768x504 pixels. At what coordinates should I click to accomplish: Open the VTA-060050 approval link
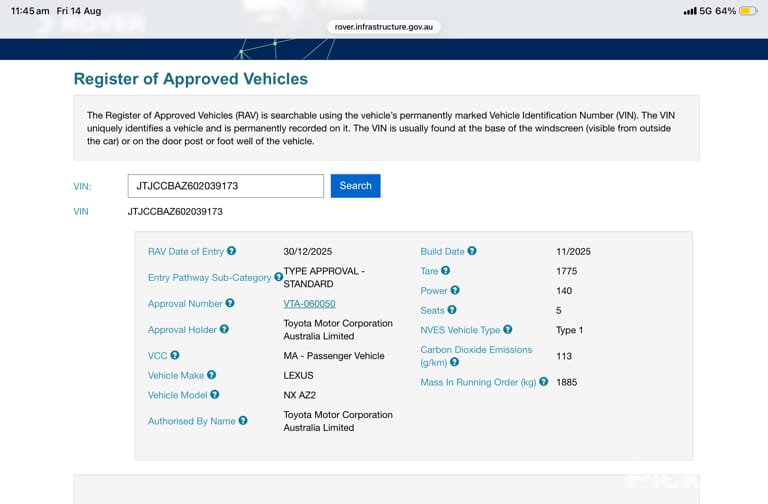(309, 304)
